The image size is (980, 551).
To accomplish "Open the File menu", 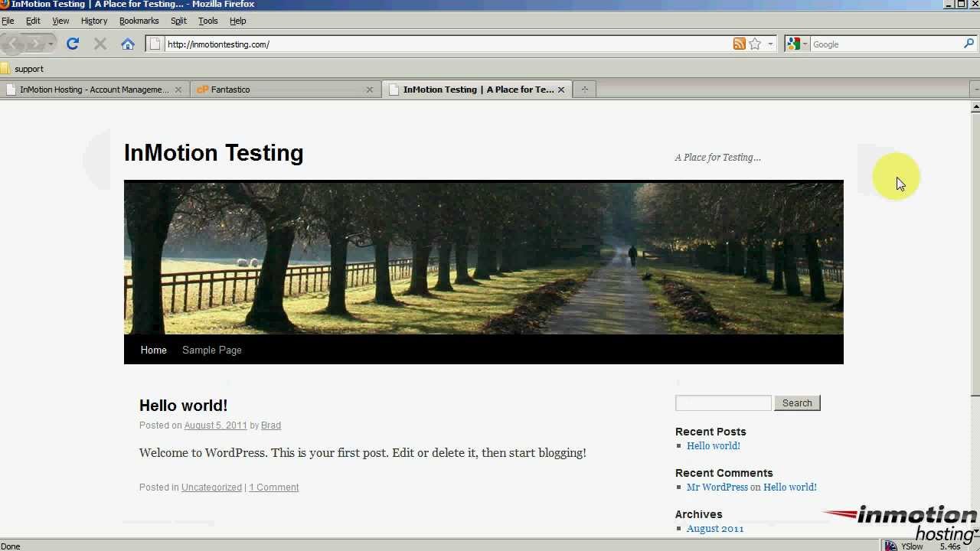I will [x=8, y=21].
